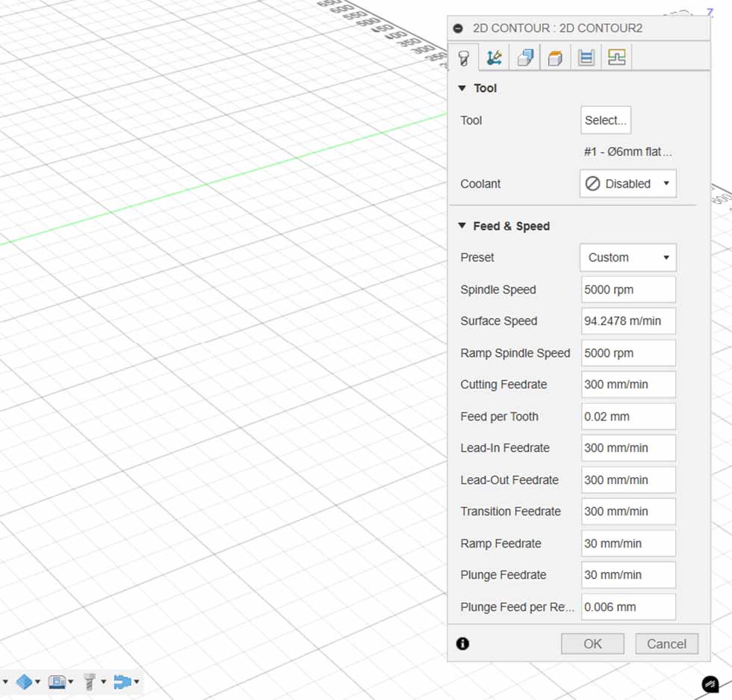Open the Coolant Disabled dropdown
The height and width of the screenshot is (700, 732).
[628, 184]
